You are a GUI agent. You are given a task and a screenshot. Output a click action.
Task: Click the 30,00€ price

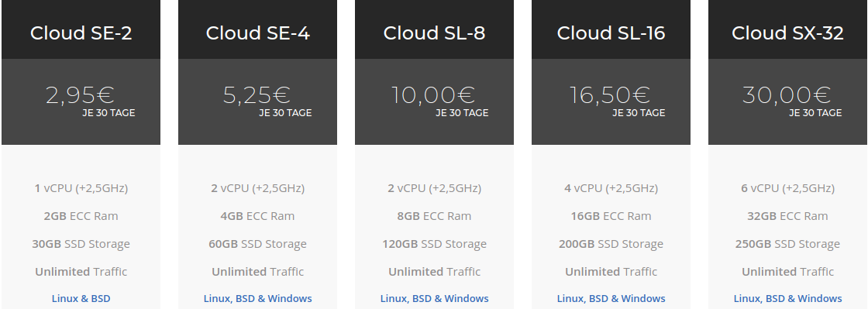pyautogui.click(x=787, y=95)
